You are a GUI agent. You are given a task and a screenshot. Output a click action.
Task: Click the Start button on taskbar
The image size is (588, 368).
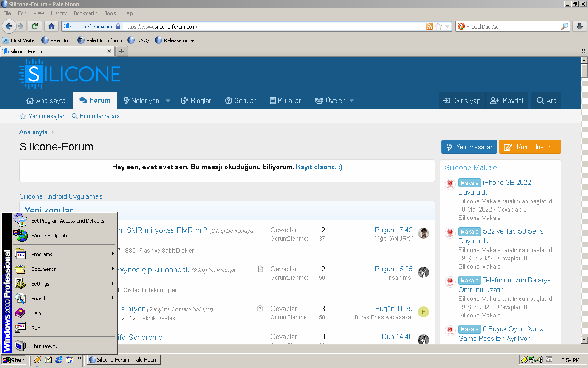coord(13,360)
